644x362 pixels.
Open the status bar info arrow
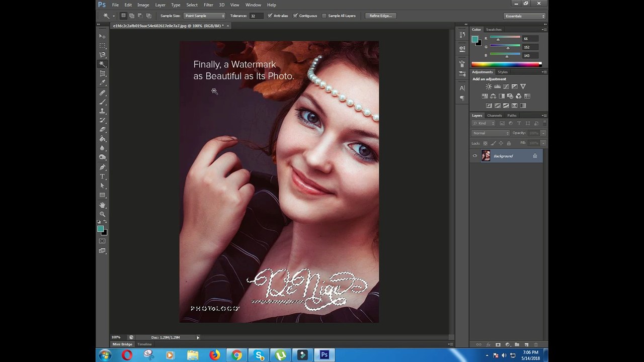click(198, 337)
